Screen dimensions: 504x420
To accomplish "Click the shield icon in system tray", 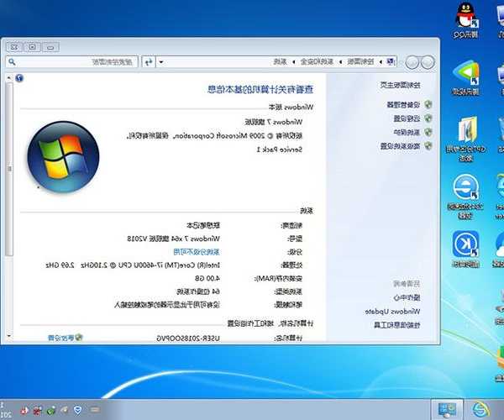I will 78,409.
